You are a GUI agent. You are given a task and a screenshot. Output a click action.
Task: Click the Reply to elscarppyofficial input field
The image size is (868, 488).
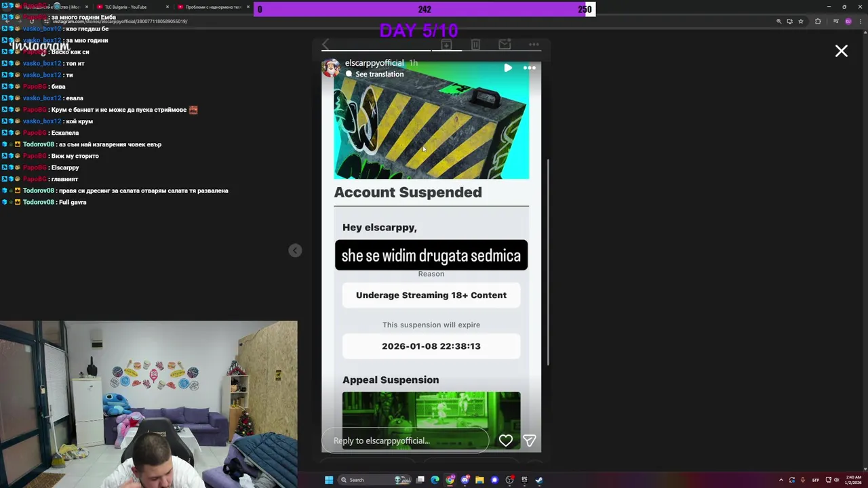coord(407,441)
